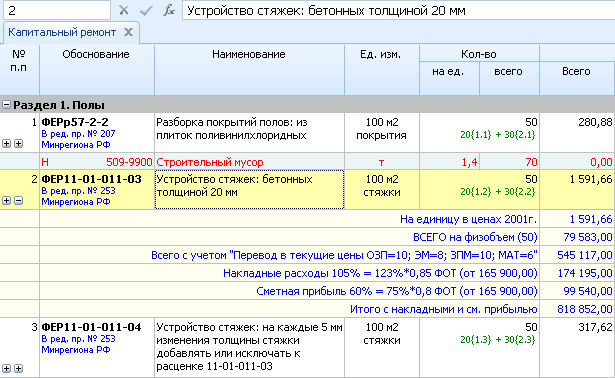Select value 174 195,00

click(x=585, y=273)
